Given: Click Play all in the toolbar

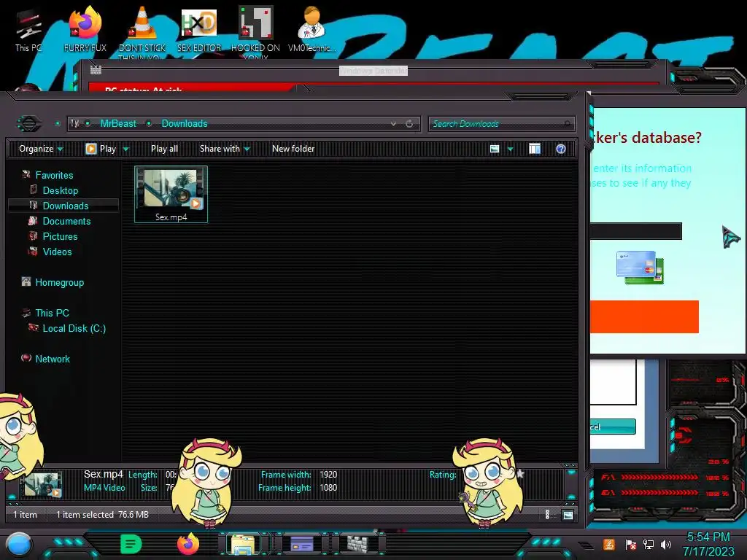Looking at the screenshot, I should click(x=164, y=149).
